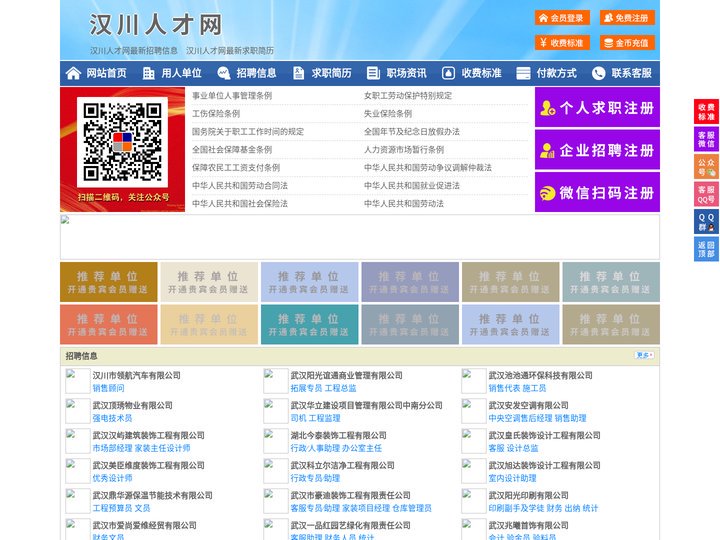Click the pink 客服QQ号 floating sidebar icon

(x=706, y=194)
